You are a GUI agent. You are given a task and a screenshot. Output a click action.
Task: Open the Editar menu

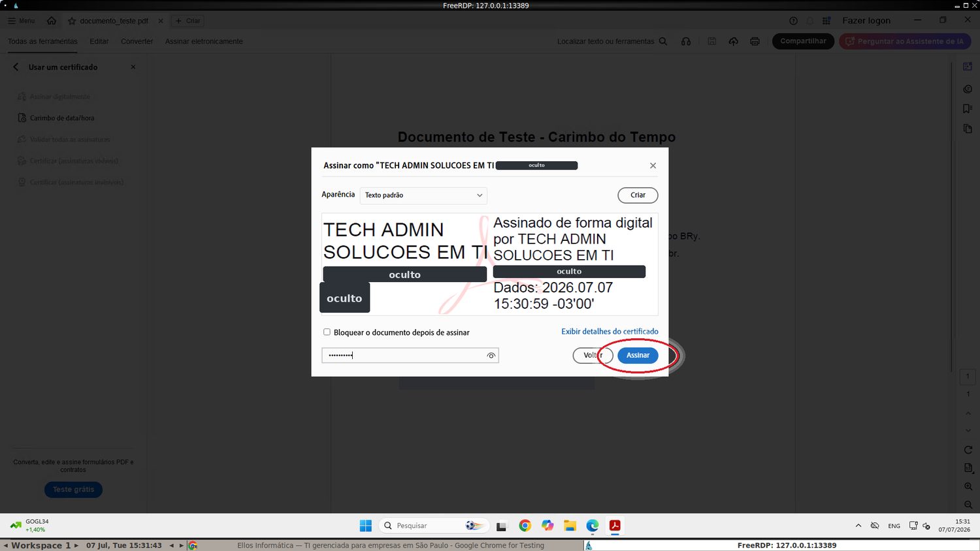[99, 41]
